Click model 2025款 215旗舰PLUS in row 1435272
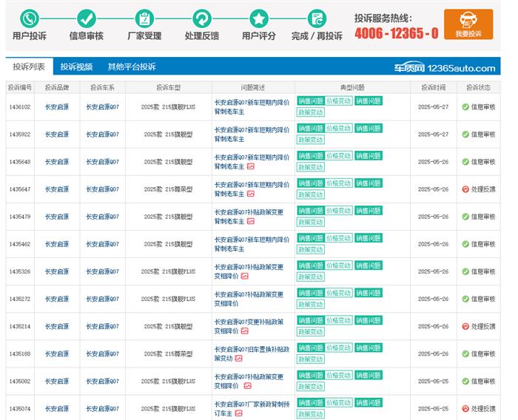The width and height of the screenshot is (518, 420). 169,299
